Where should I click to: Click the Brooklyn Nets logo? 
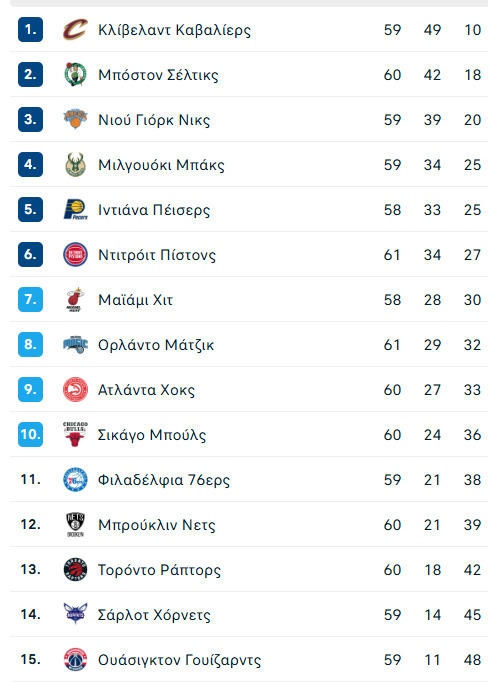75,525
